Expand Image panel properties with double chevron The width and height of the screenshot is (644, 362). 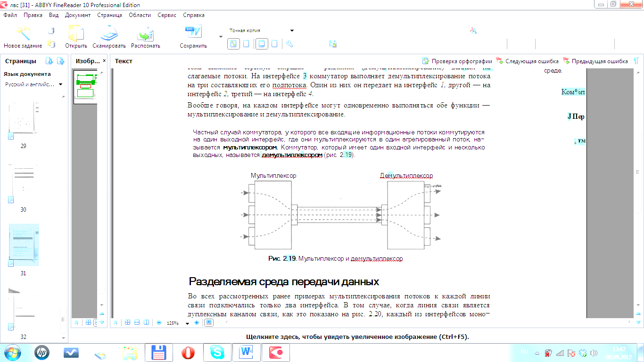click(x=77, y=323)
